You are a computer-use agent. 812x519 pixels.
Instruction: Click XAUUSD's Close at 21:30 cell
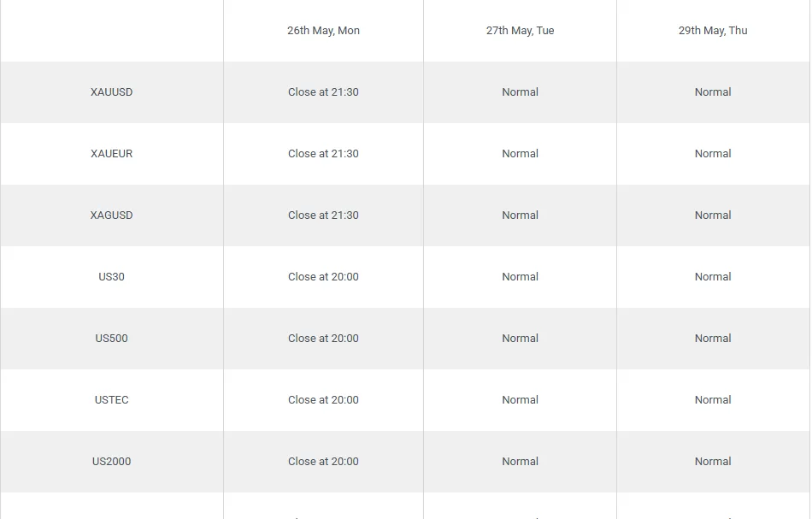coord(323,92)
